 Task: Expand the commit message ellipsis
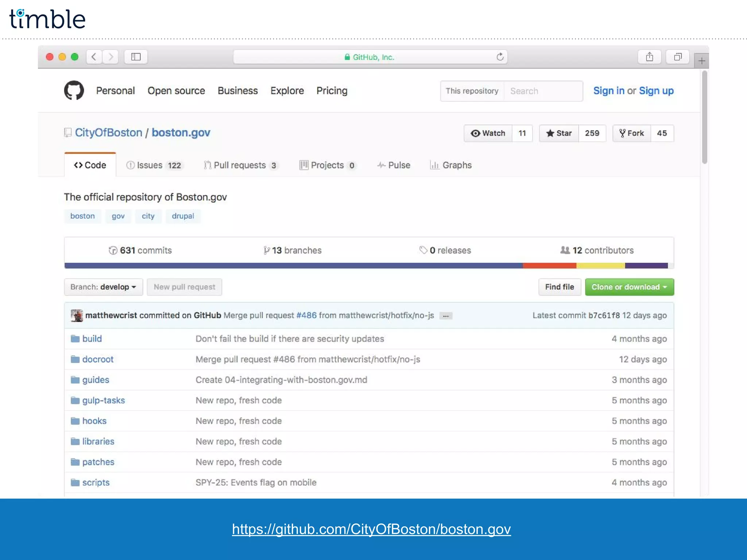click(x=446, y=316)
